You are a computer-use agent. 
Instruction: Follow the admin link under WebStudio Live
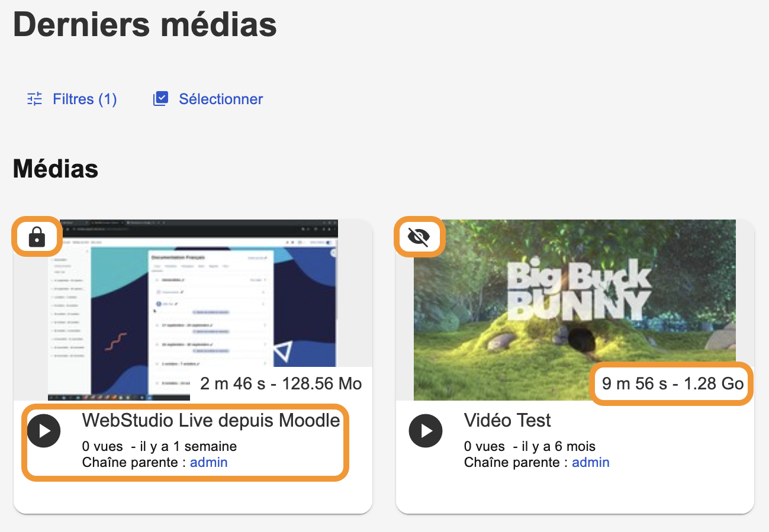[x=208, y=462]
